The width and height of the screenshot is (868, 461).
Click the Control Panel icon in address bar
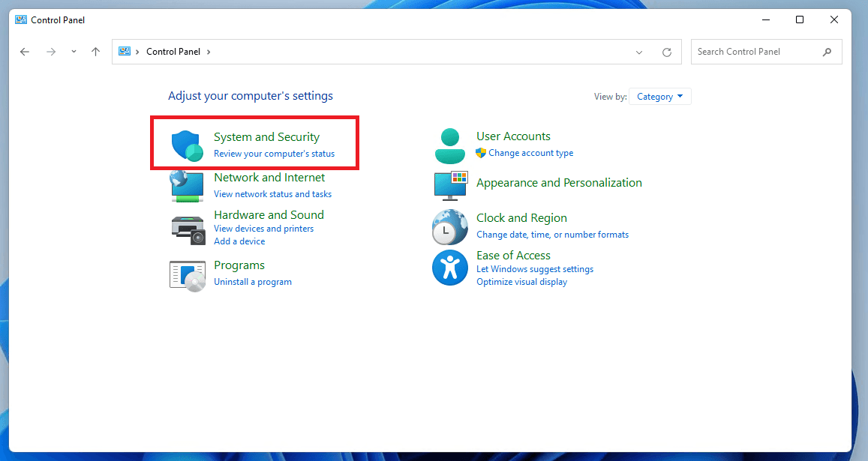[125, 52]
